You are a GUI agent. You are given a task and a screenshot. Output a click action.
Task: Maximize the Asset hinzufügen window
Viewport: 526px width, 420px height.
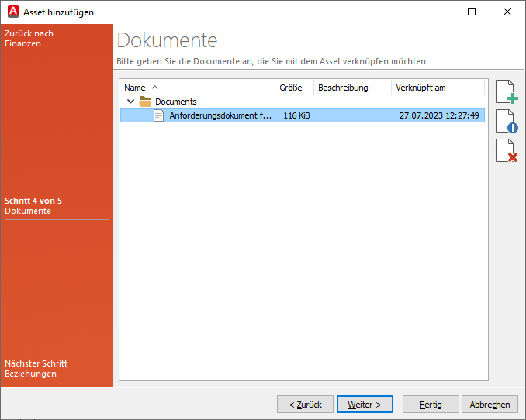[x=472, y=12]
